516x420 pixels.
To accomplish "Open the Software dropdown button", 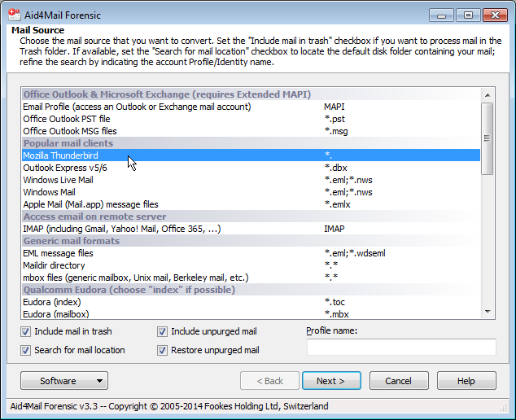I will coord(64,381).
